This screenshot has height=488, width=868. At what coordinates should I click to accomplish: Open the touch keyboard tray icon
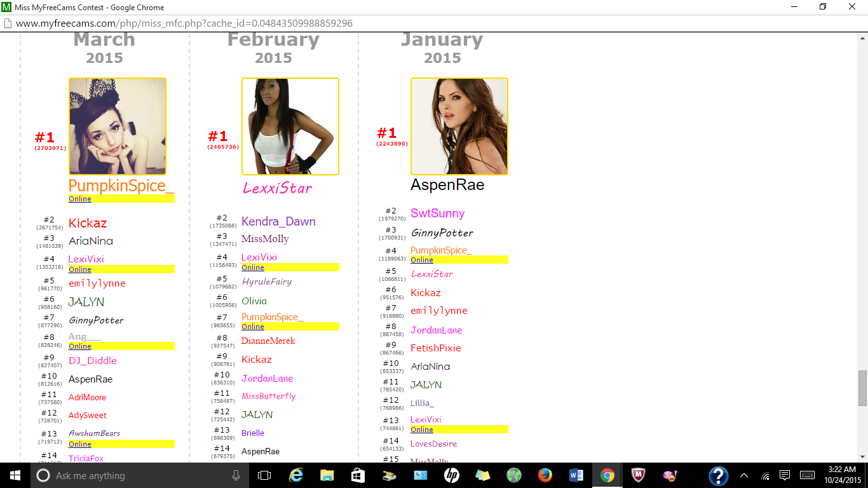coord(807,475)
